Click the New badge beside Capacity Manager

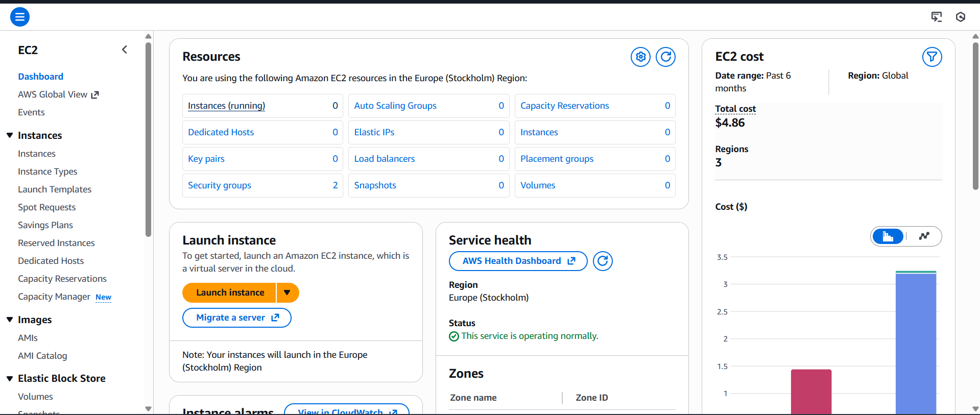click(103, 297)
